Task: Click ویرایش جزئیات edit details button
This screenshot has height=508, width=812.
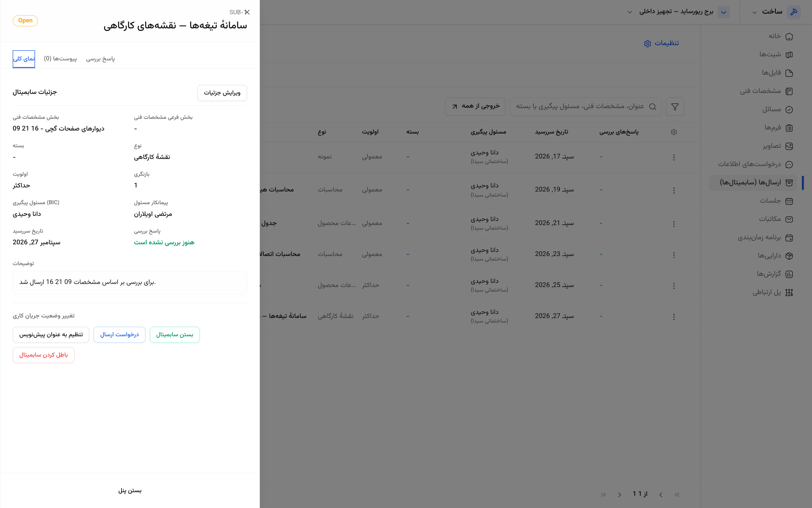Action: click(x=222, y=93)
